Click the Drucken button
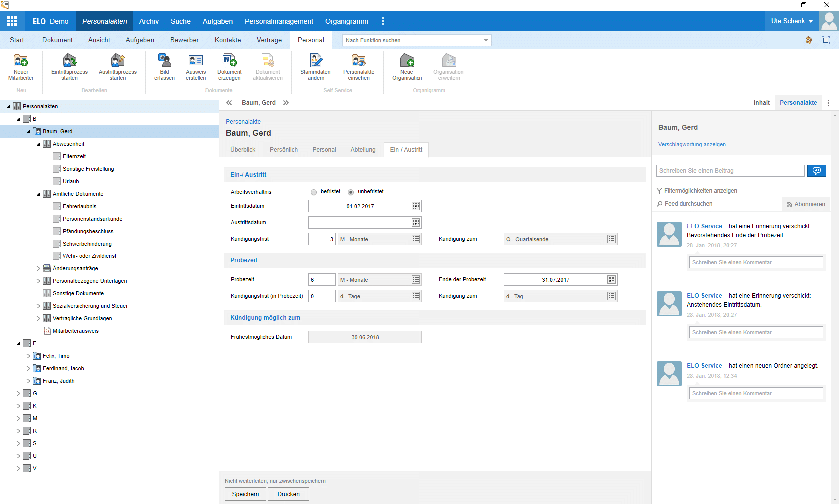 (x=289, y=494)
